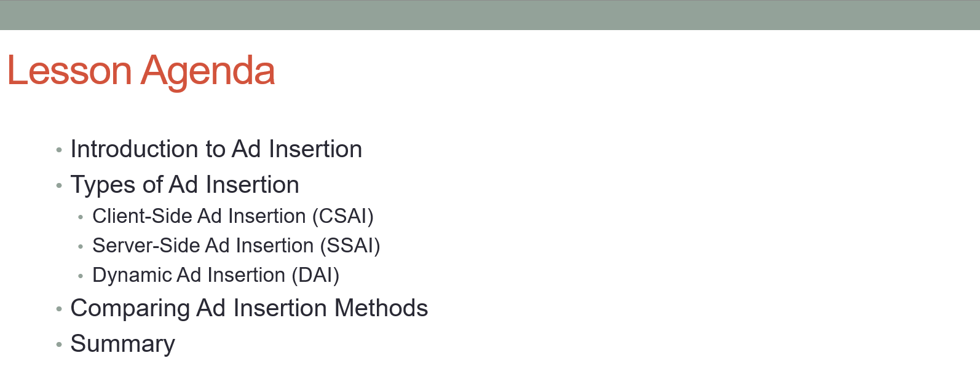Viewport: 980px width, 377px height.
Task: Click the small bullet before Dynamic
Action: [81, 276]
